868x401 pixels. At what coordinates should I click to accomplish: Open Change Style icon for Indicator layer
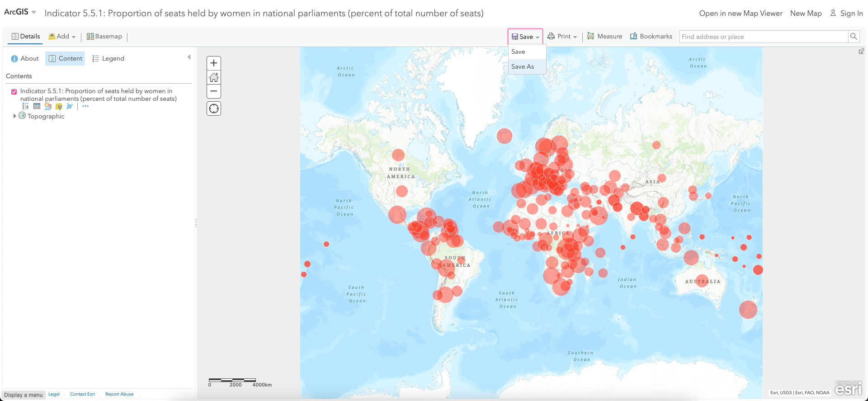[x=48, y=106]
